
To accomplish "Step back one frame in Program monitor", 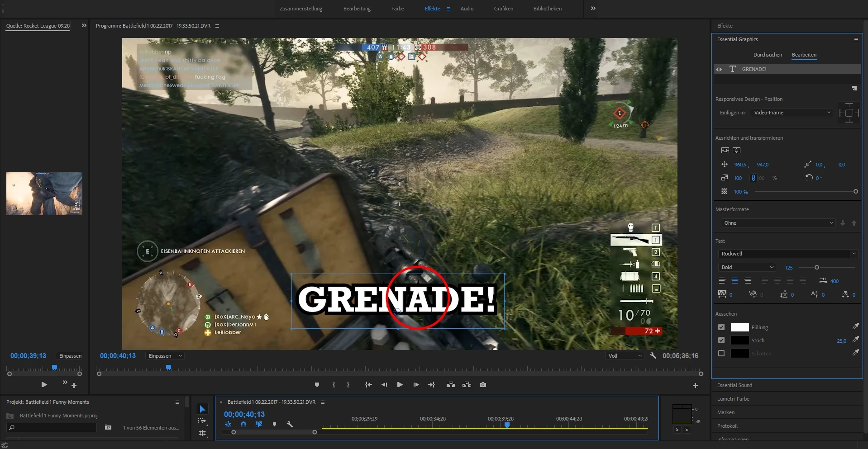I will (x=384, y=385).
